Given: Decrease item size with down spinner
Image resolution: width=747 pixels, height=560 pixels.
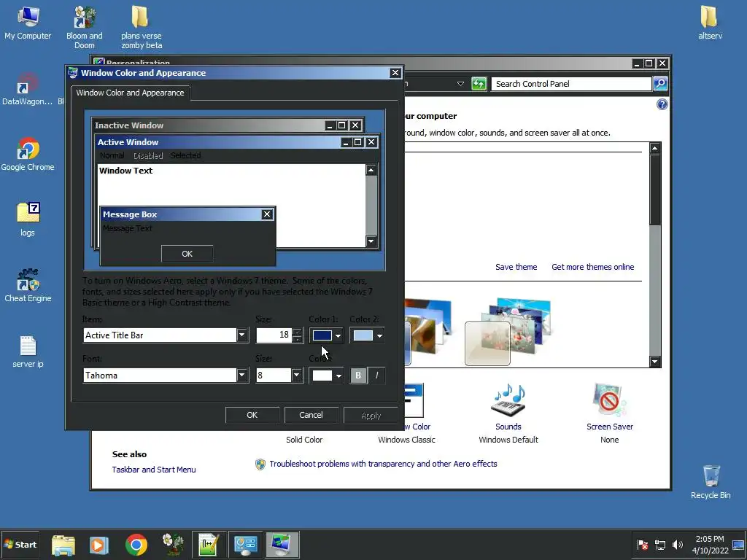Looking at the screenshot, I should tap(298, 339).
